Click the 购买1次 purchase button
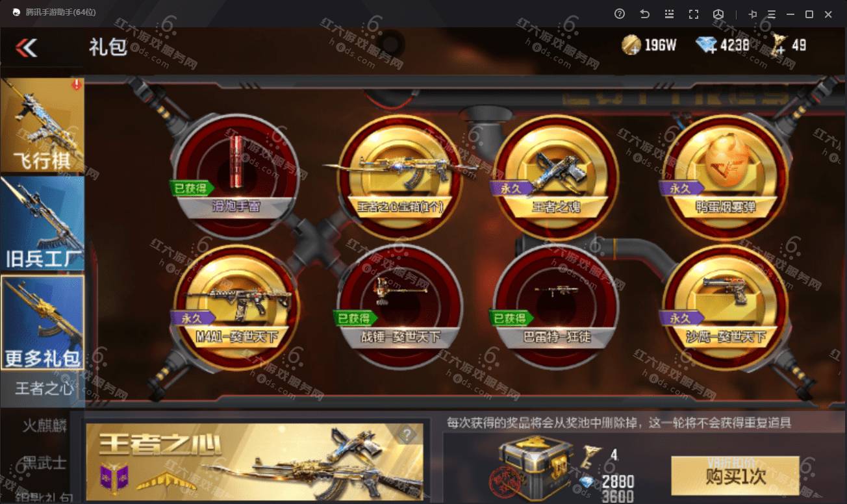The image size is (847, 504). coord(735,475)
